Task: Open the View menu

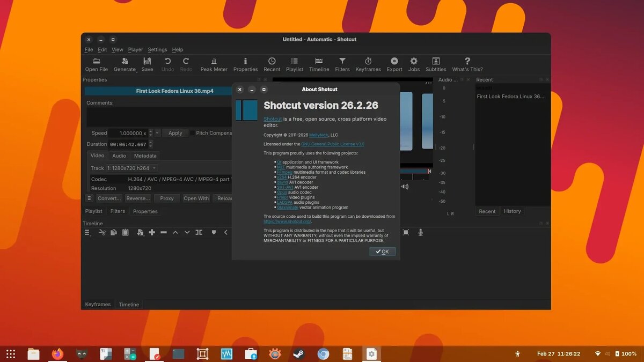Action: click(x=118, y=49)
